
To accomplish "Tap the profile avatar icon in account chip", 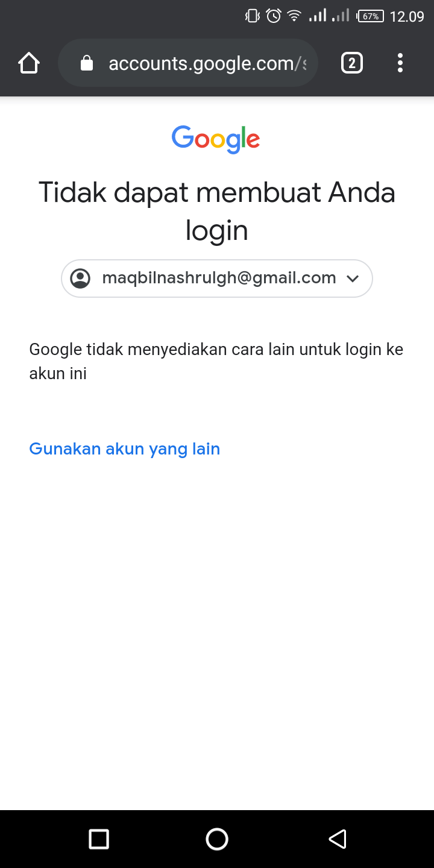I will (x=80, y=278).
